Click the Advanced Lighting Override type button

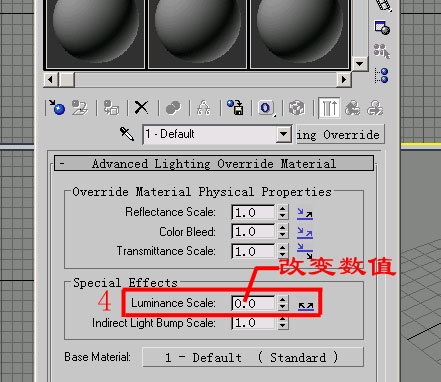340,135
